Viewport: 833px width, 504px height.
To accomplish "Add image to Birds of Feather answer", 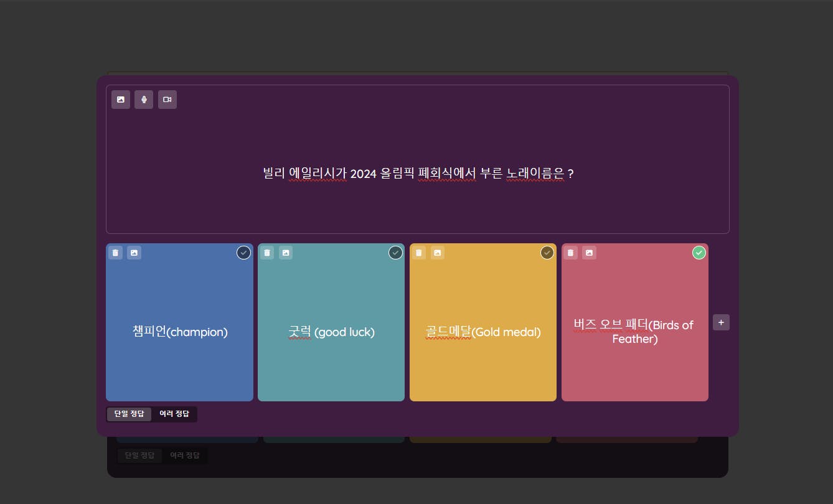I will [x=589, y=253].
